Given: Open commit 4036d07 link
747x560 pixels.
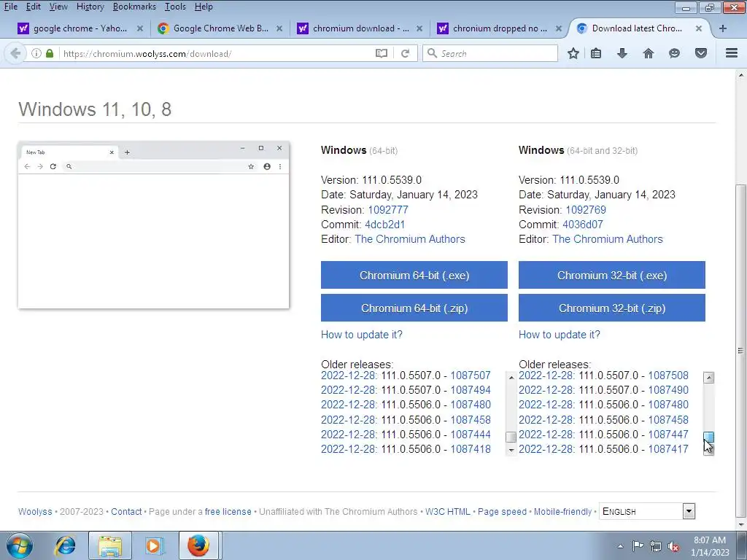Looking at the screenshot, I should [583, 225].
